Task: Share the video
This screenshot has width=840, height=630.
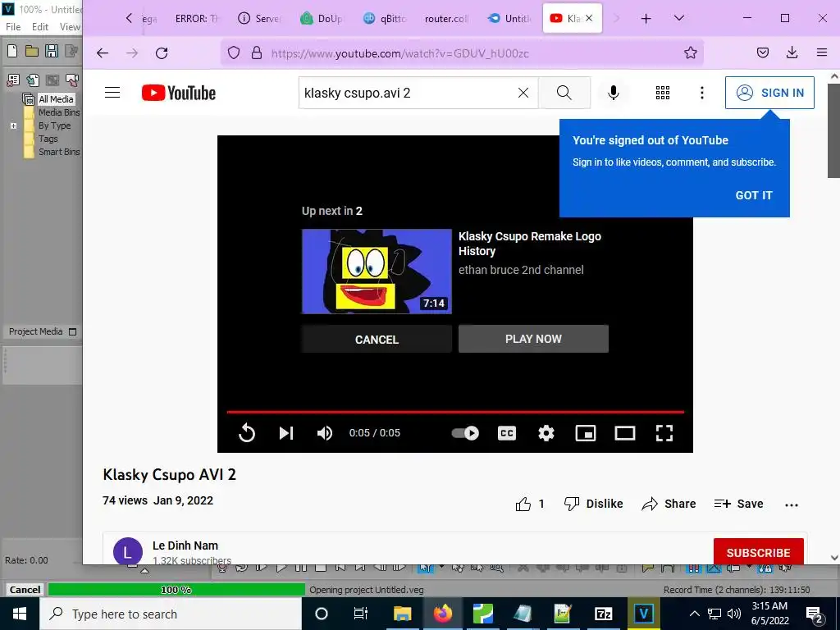Action: (x=669, y=504)
